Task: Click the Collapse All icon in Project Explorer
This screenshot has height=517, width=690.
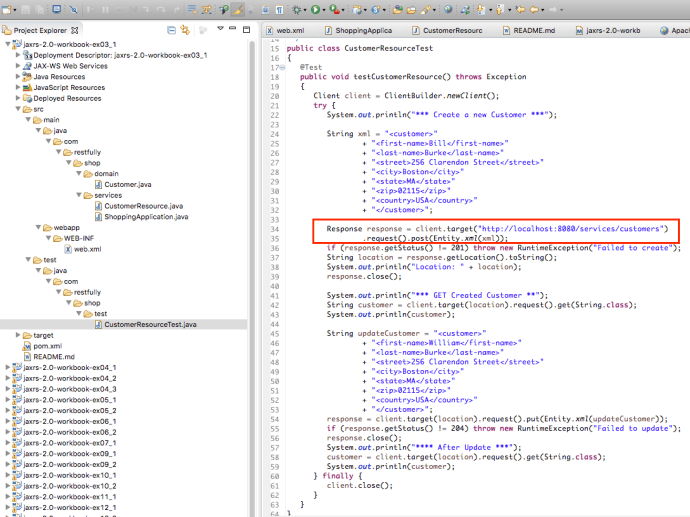Action: click(x=172, y=31)
